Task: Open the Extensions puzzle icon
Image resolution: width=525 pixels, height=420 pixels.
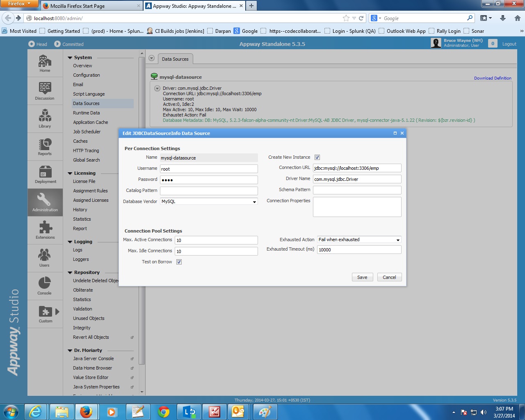Action: [x=45, y=227]
